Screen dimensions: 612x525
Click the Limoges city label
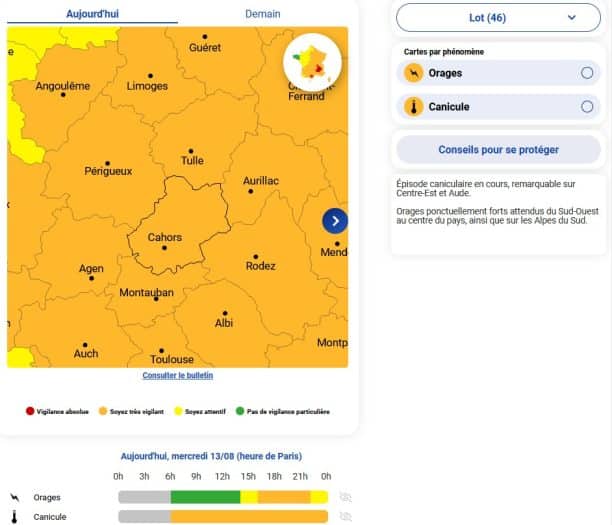pos(147,86)
